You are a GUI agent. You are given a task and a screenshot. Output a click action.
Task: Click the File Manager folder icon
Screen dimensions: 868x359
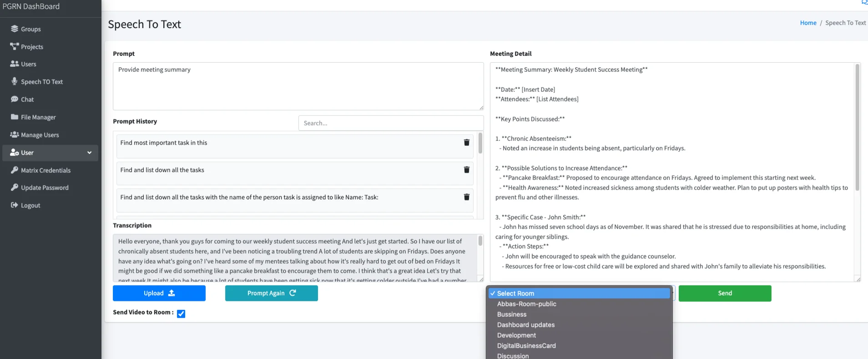coord(15,117)
